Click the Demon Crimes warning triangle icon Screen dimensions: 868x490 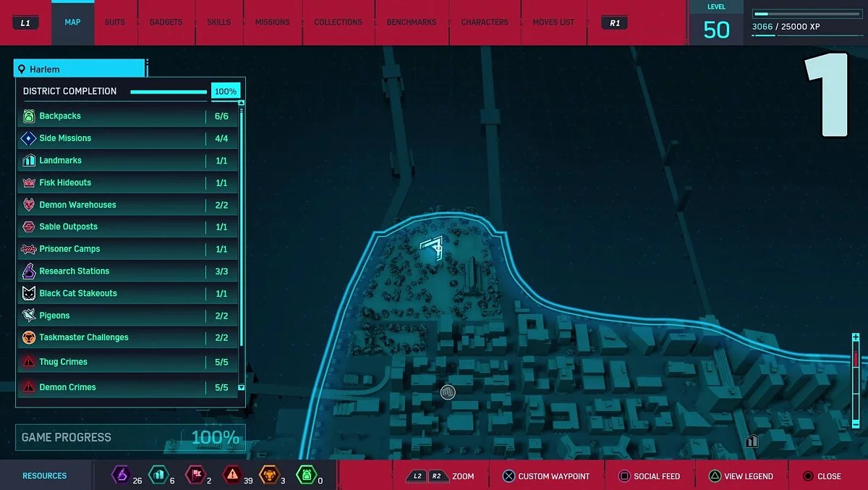click(29, 387)
